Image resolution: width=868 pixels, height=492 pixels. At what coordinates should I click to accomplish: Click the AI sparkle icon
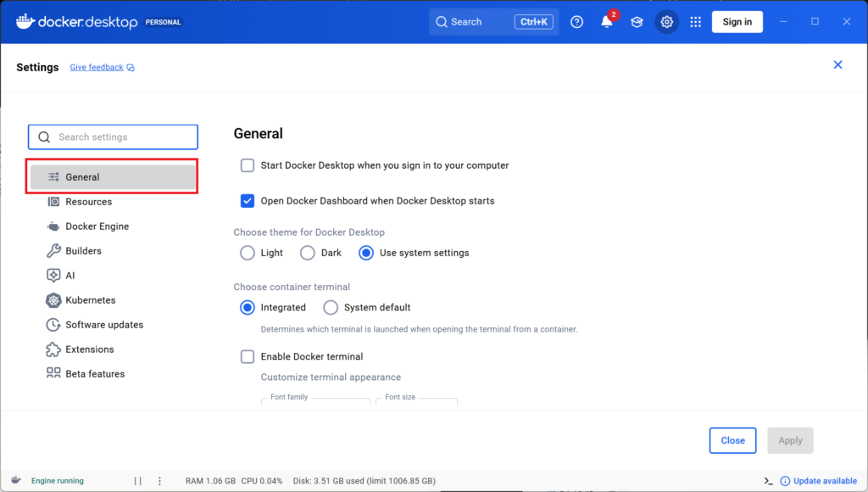[53, 276]
